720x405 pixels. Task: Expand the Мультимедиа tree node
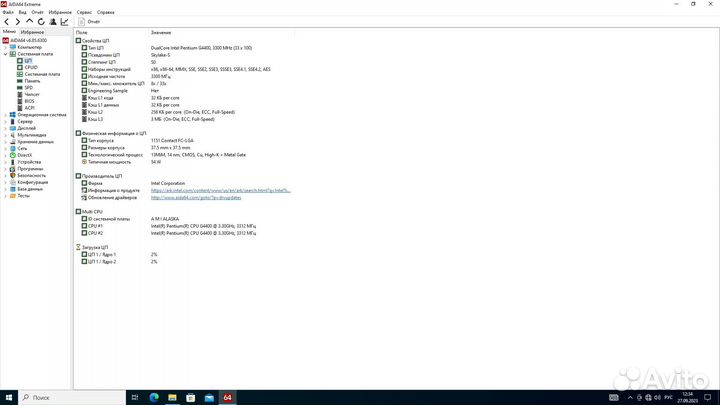(x=6, y=135)
